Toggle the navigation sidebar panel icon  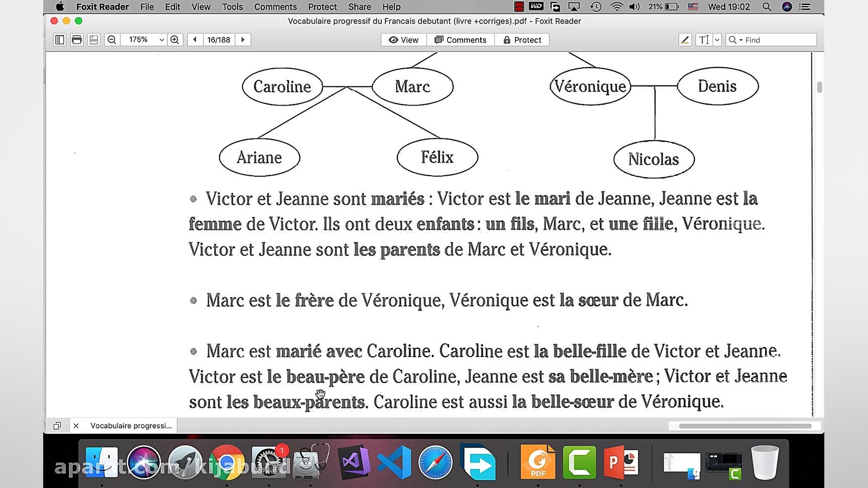tap(60, 40)
